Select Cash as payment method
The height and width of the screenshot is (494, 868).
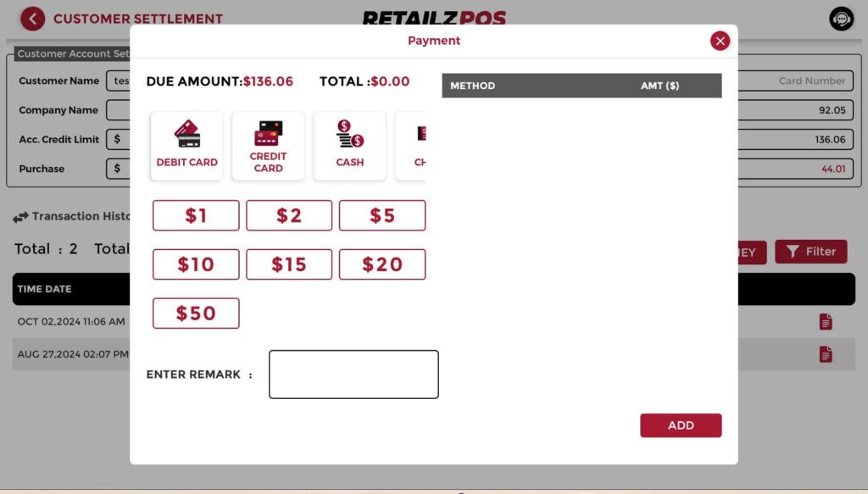click(349, 146)
